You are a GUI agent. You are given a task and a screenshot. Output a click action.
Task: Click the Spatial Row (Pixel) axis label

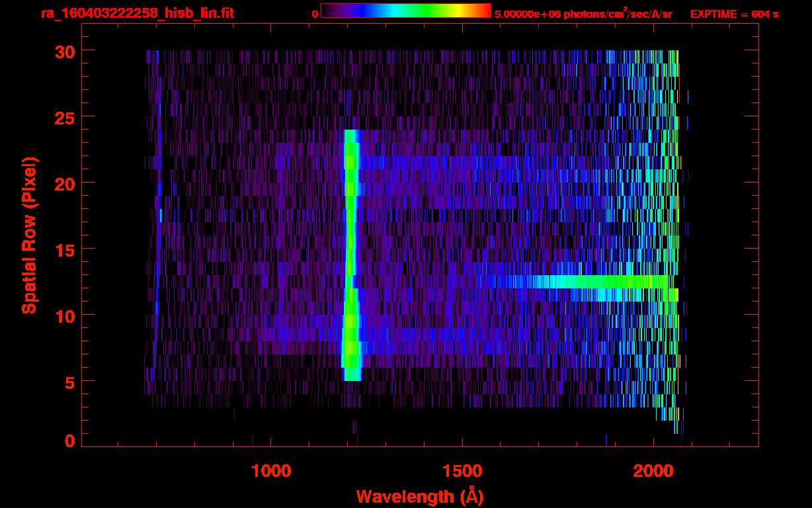[29, 235]
